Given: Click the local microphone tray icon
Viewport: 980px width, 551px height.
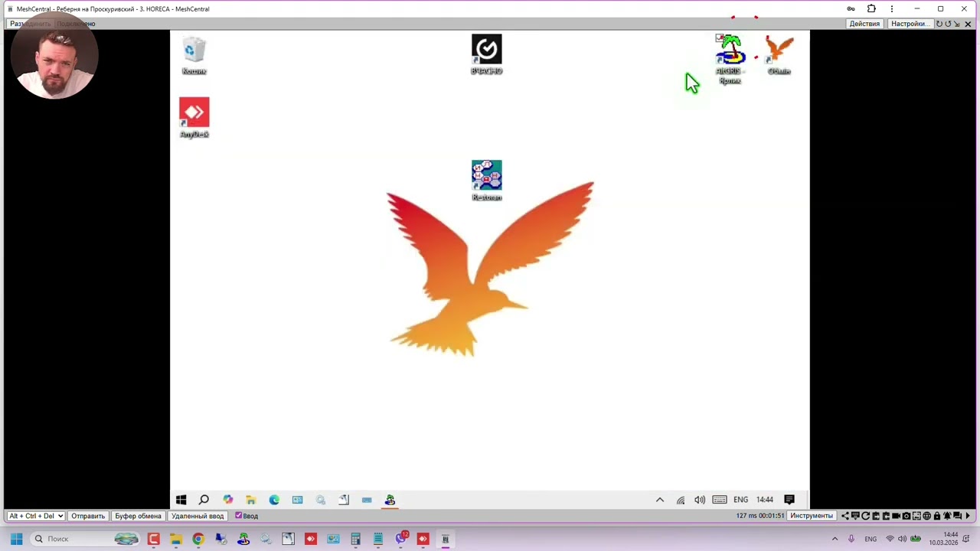Looking at the screenshot, I should click(x=851, y=539).
